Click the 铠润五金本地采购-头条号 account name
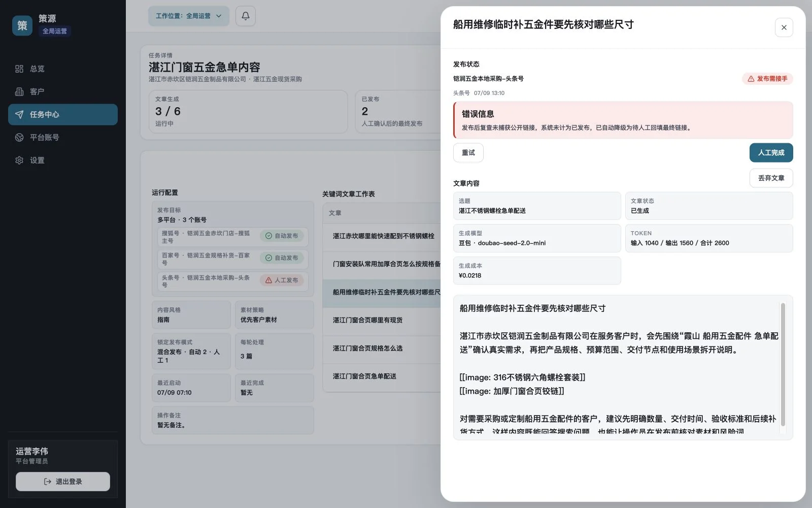This screenshot has height=508, width=812. click(x=488, y=79)
